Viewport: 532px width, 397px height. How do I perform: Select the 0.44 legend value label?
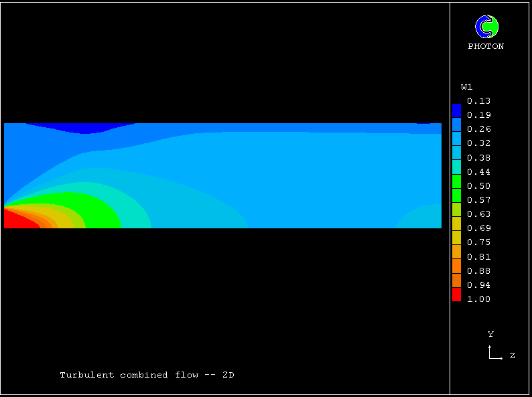[x=478, y=172]
